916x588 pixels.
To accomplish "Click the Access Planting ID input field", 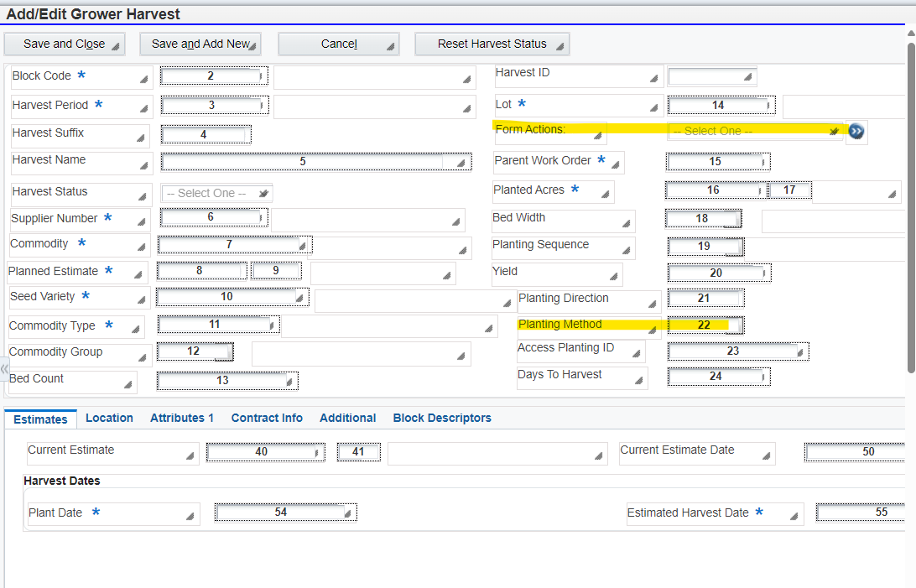I will point(738,351).
